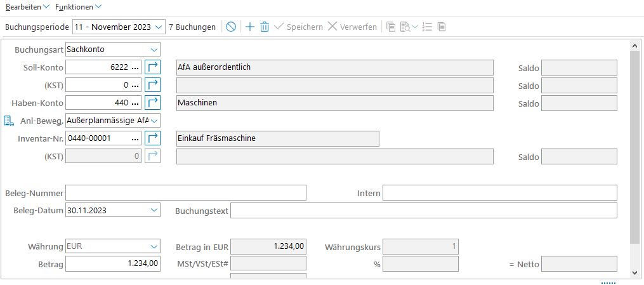Open the Funktionen menu
This screenshot has width=644, height=285.
[x=78, y=6]
